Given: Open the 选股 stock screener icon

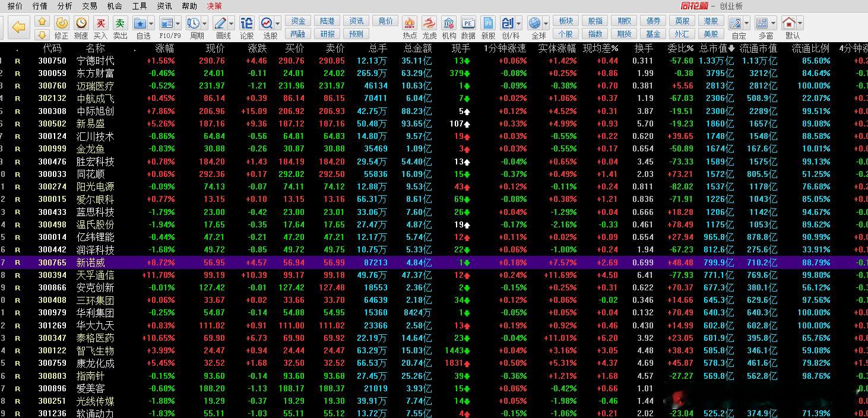Looking at the screenshot, I should pos(267,23).
